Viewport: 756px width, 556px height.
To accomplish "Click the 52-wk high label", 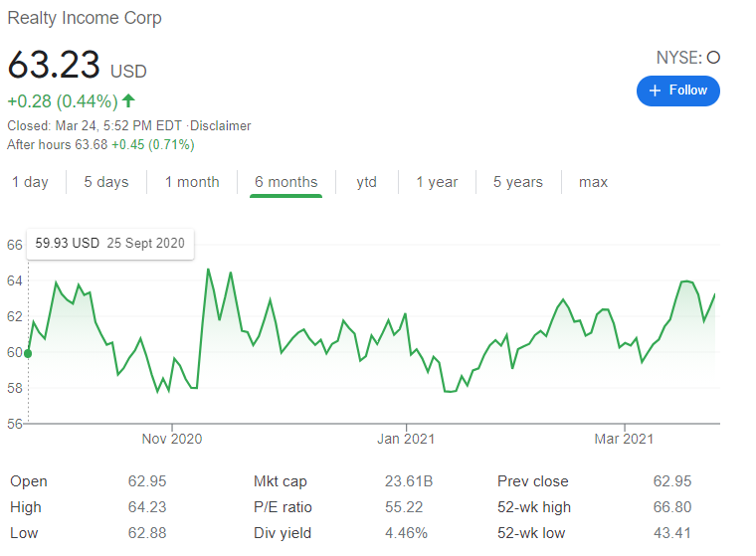I will 534,507.
